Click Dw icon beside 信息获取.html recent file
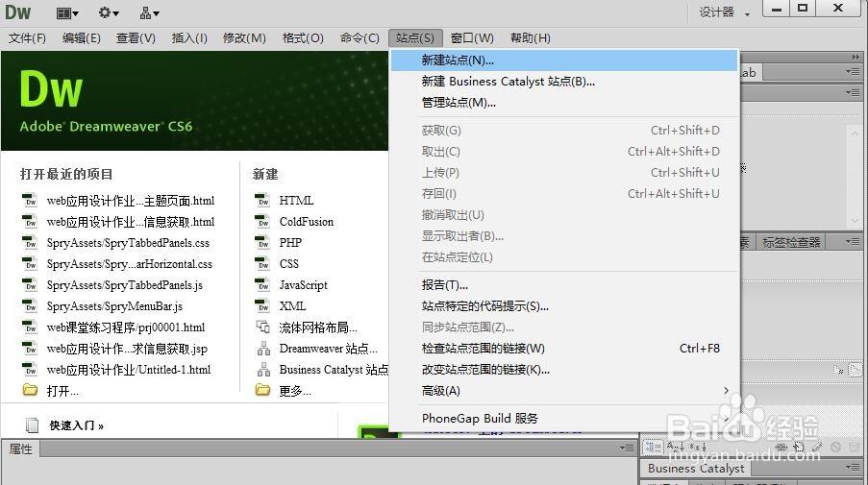 pyautogui.click(x=30, y=222)
